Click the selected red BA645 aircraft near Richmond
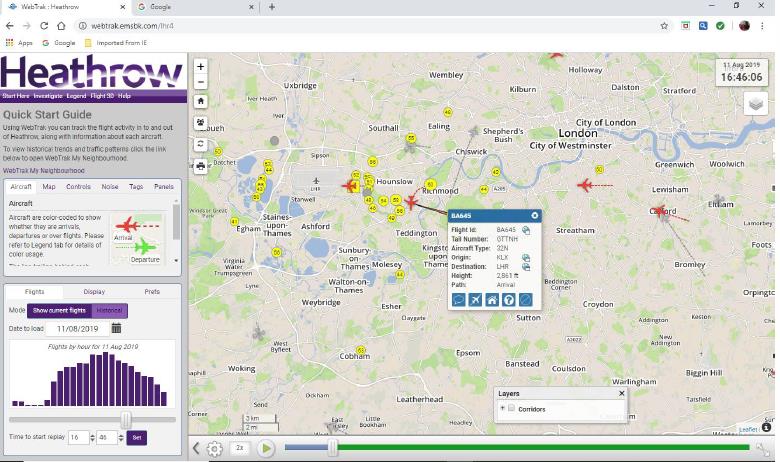 tap(411, 201)
